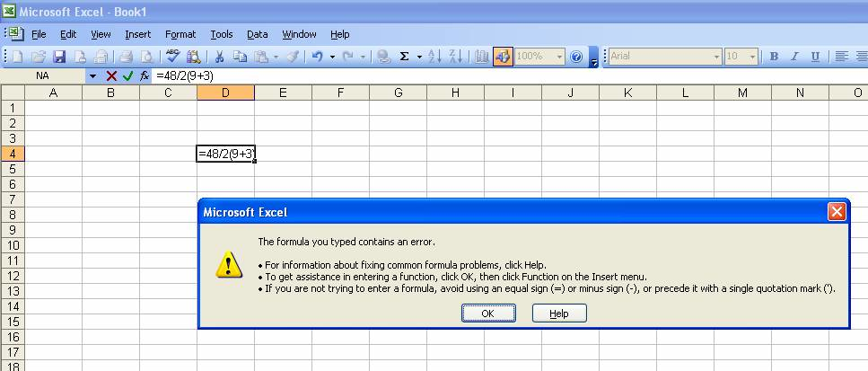
Task: Toggle Align Left
Action: coord(841,57)
